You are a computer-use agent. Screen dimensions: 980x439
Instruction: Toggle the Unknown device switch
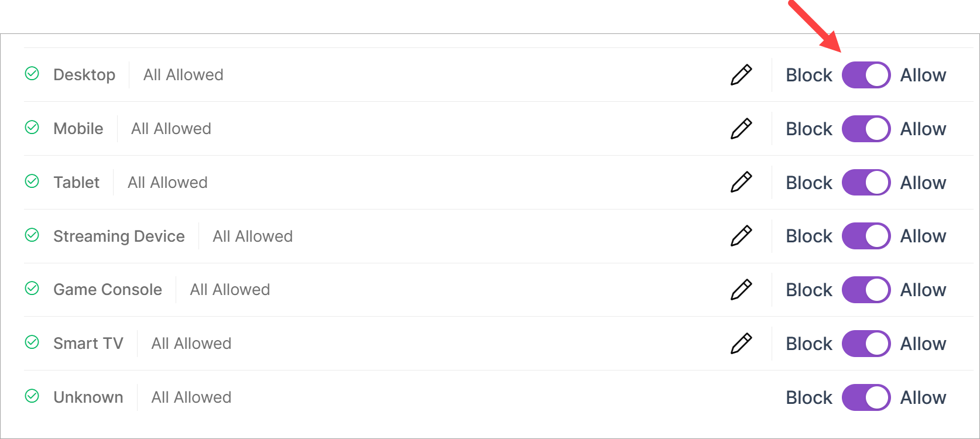(866, 397)
